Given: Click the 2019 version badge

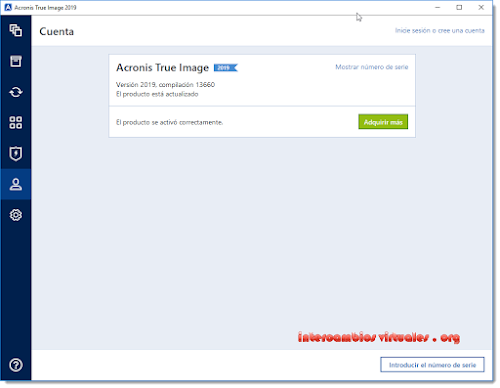Looking at the screenshot, I should 225,68.
